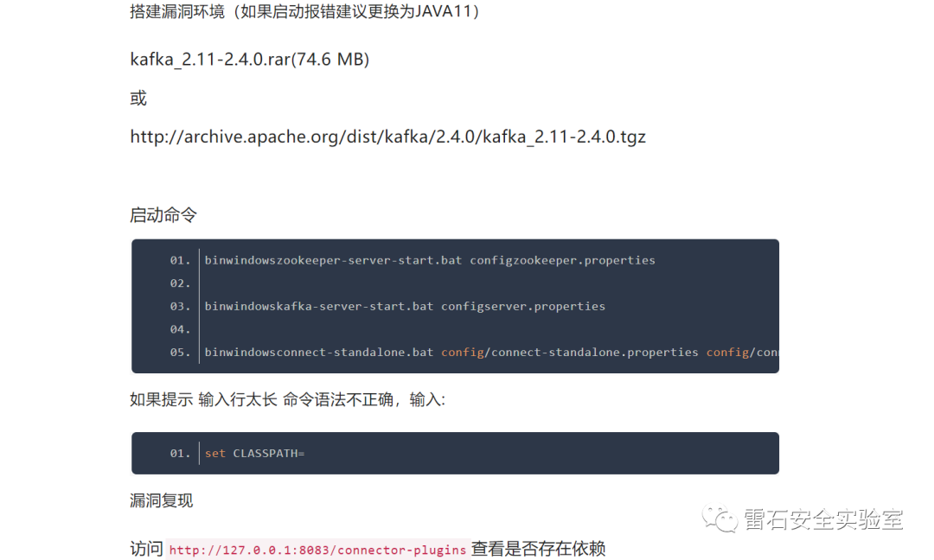Click the 如果提示 输入行太长 sentence
The image size is (934, 560).
287,399
